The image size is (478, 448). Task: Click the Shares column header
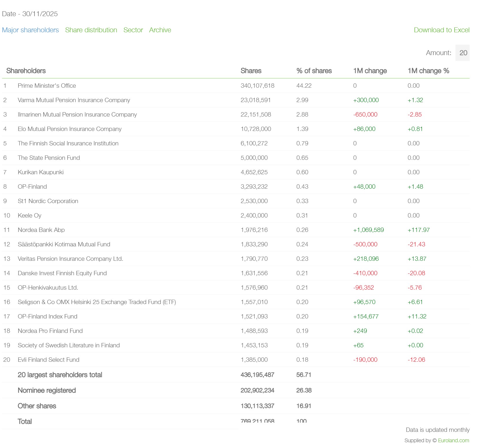pyautogui.click(x=251, y=71)
